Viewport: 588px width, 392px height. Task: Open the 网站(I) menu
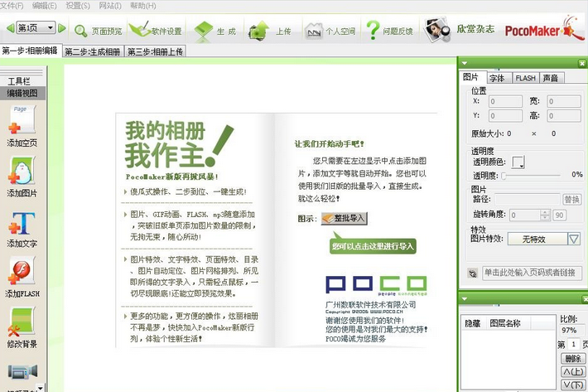click(x=110, y=6)
